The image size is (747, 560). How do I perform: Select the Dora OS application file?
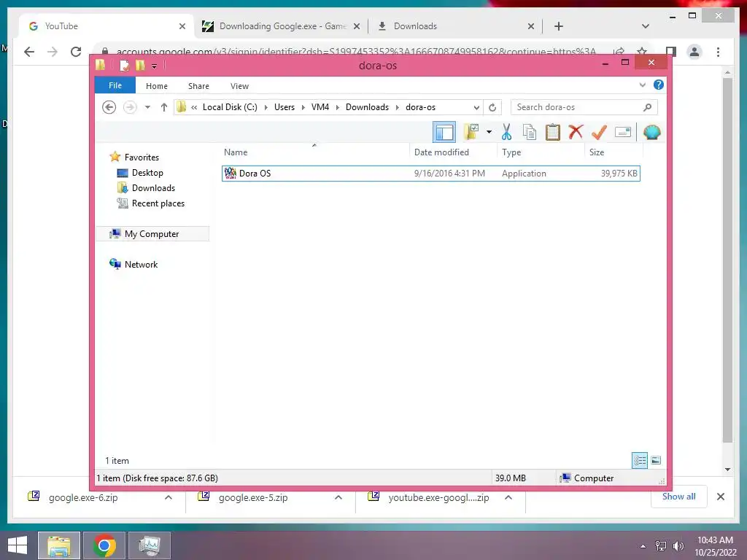(430, 174)
